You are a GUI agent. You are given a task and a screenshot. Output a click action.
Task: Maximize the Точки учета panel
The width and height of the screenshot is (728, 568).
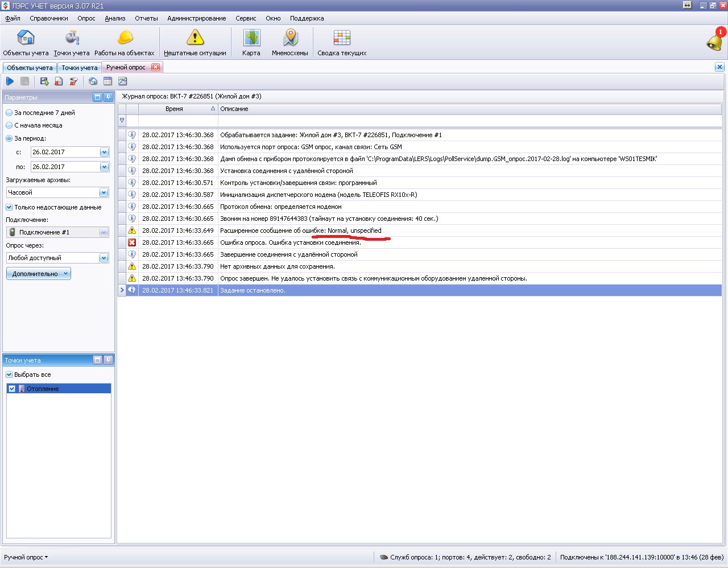point(98,360)
